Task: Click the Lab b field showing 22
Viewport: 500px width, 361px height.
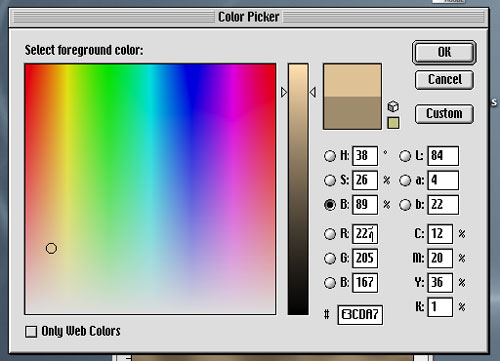Action: 443,205
